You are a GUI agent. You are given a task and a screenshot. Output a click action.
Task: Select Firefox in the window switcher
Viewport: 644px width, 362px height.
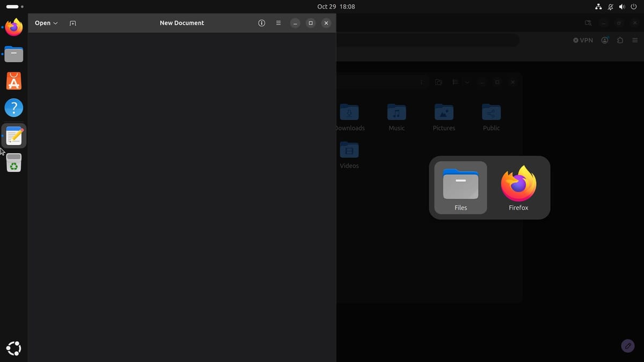pos(518,188)
